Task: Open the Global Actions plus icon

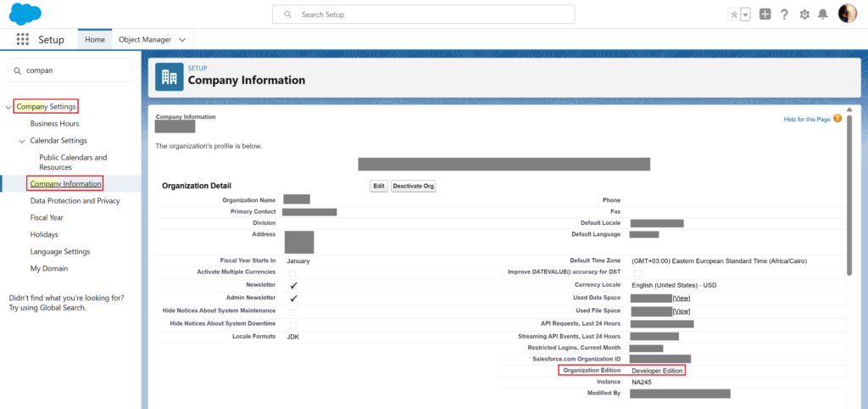Action: pos(765,15)
